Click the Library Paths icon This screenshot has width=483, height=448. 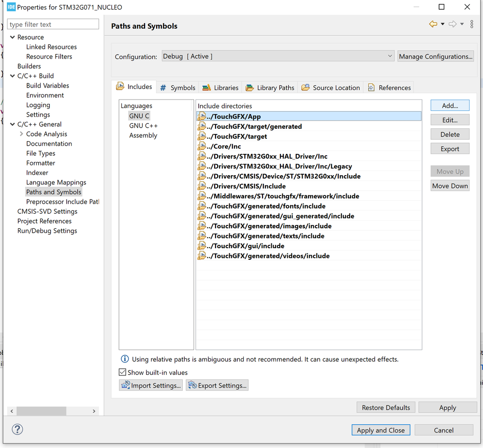click(x=249, y=88)
